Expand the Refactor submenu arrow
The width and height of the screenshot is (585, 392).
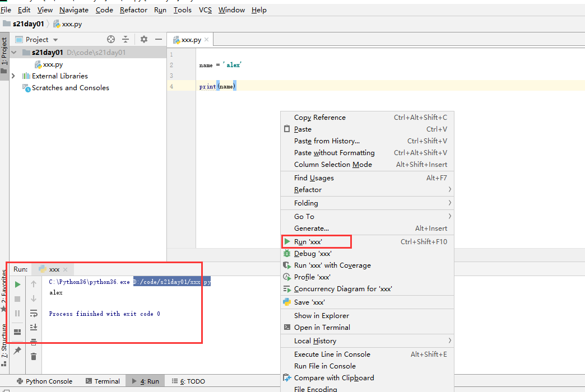tap(449, 189)
